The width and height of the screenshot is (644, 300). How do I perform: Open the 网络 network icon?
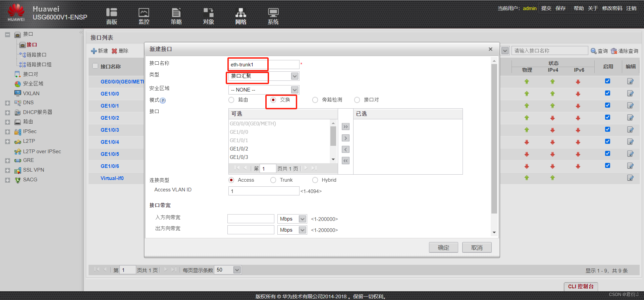pyautogui.click(x=240, y=16)
